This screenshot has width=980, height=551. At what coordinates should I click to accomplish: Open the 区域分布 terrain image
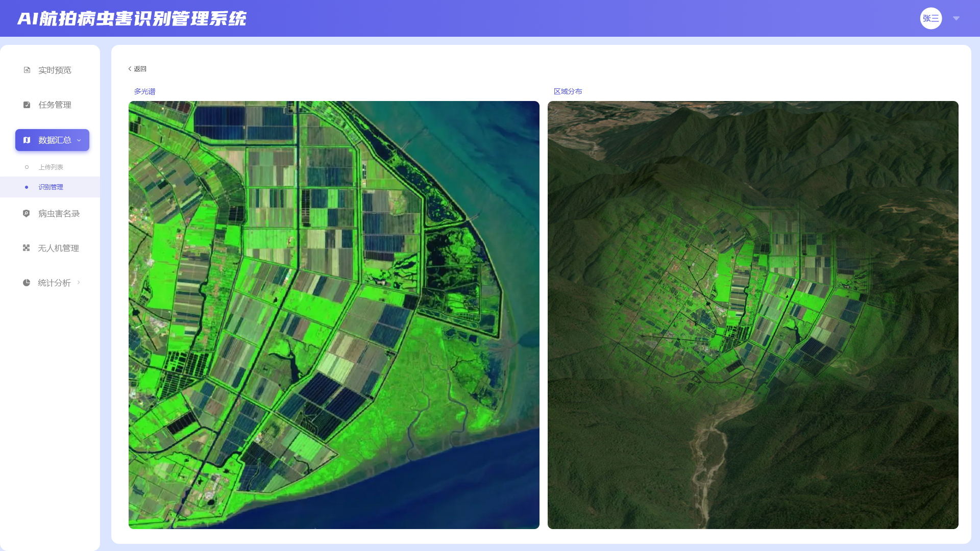[x=753, y=315]
